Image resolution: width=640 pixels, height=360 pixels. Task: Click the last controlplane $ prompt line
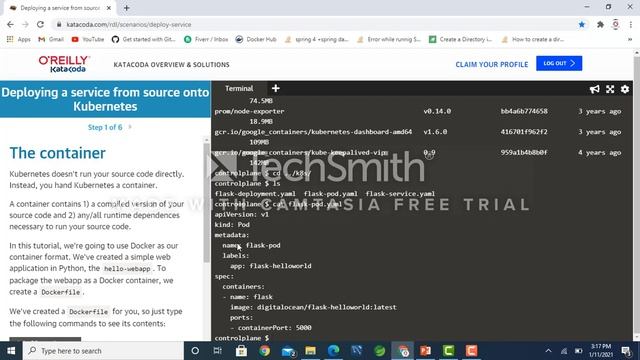(242, 338)
